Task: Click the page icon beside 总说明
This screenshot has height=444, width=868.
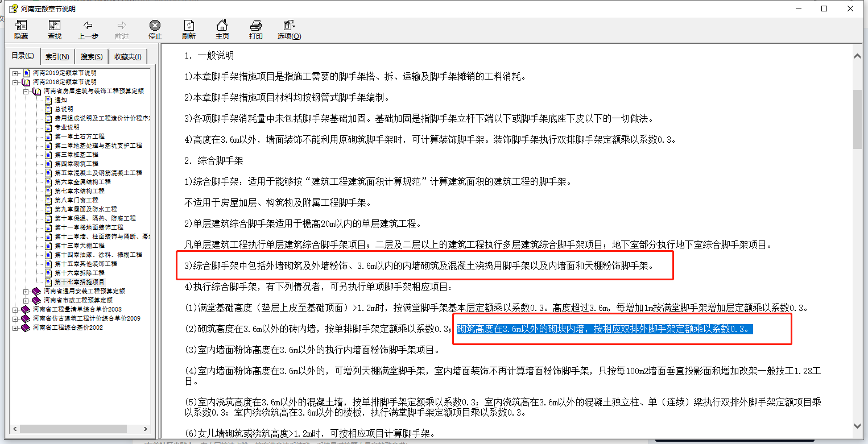Action: pyautogui.click(x=49, y=109)
